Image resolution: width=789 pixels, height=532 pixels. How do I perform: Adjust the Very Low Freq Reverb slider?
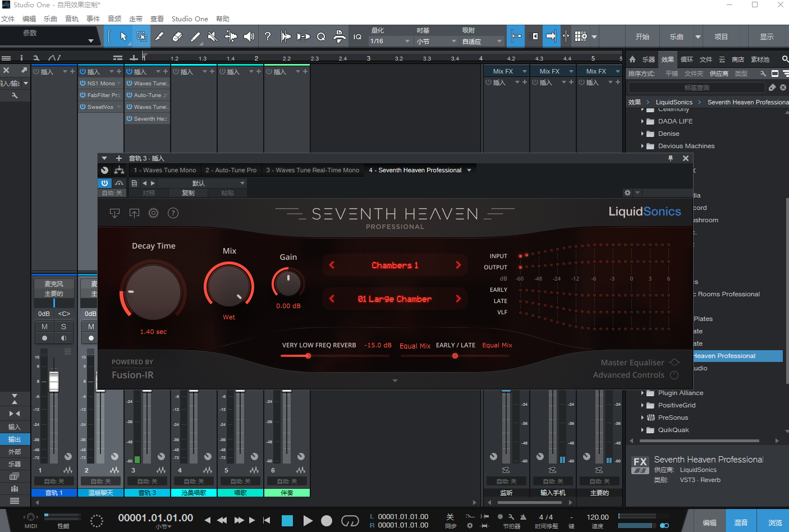pos(308,356)
